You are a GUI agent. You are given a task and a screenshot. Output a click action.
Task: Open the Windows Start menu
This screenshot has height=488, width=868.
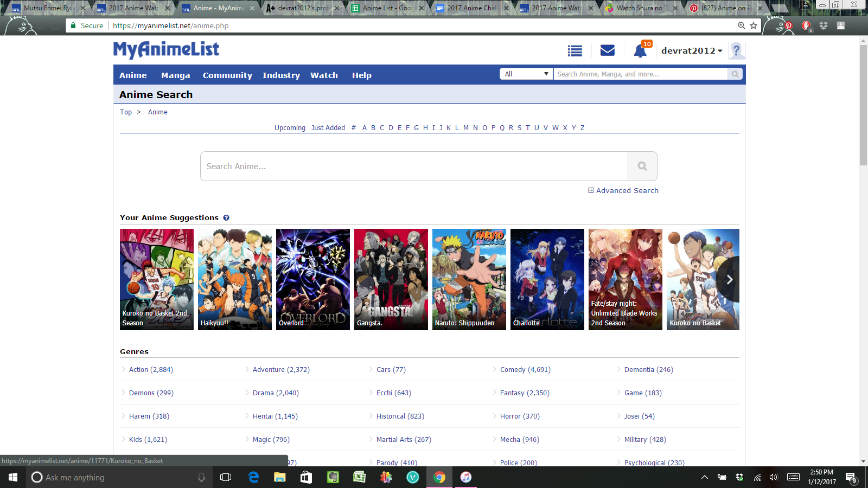[13, 477]
